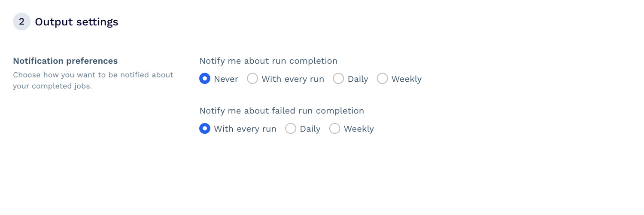Set failed run notifications to Daily radio circle
The image size is (644, 215).
click(x=291, y=129)
